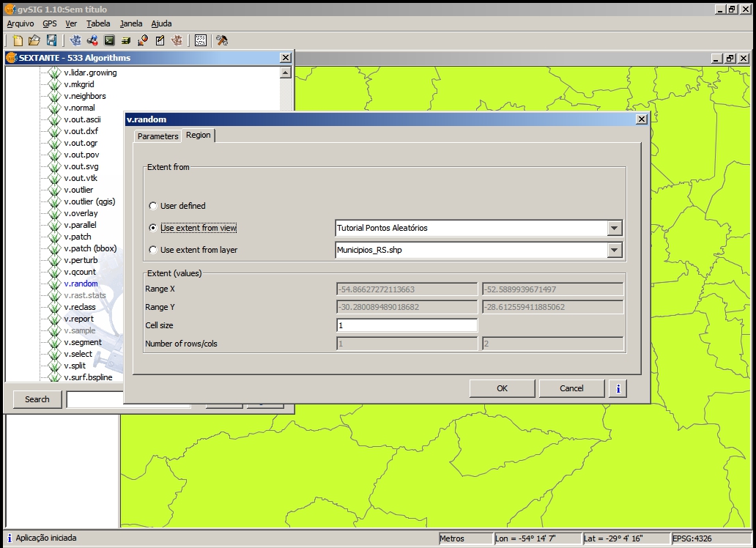The height and width of the screenshot is (548, 756).
Task: Open the Arquivo menu
Action: click(x=20, y=23)
